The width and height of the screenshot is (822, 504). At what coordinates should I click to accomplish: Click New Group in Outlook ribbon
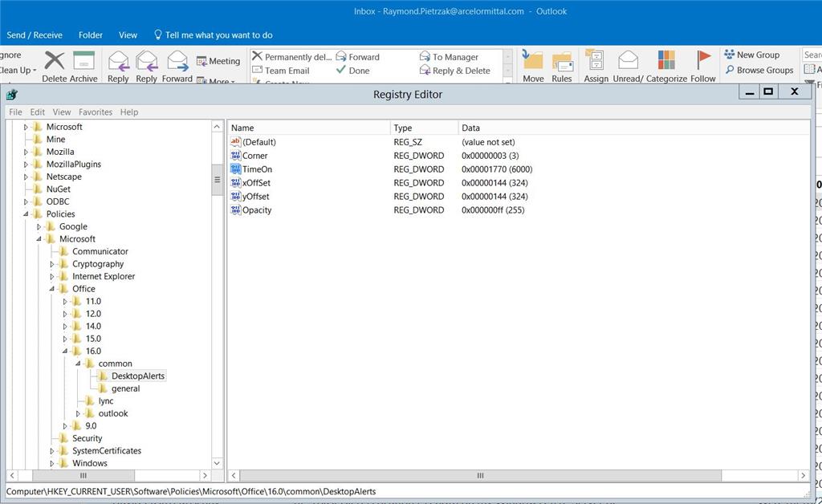pyautogui.click(x=751, y=55)
